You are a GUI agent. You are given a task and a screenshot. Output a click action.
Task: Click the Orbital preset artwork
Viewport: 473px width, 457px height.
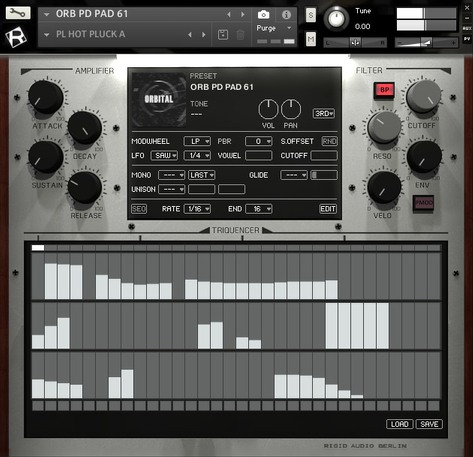coord(159,99)
